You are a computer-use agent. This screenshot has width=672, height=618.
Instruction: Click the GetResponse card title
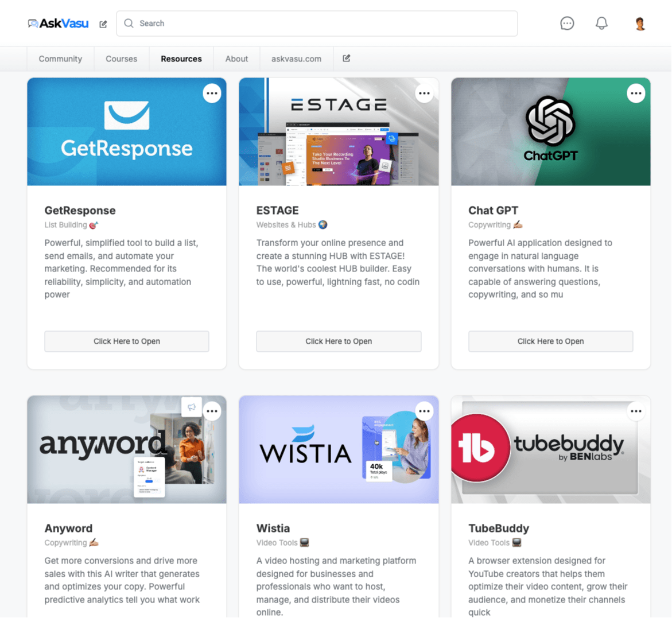pos(80,211)
